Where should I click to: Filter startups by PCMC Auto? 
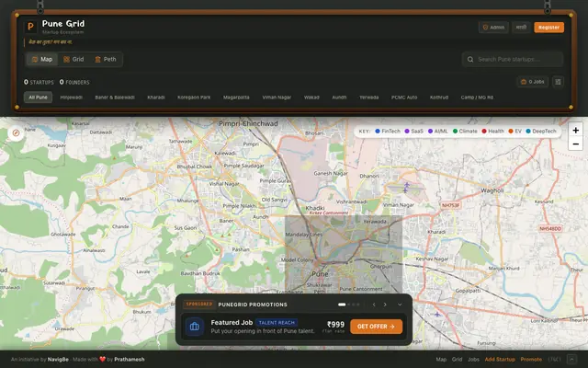click(x=404, y=98)
